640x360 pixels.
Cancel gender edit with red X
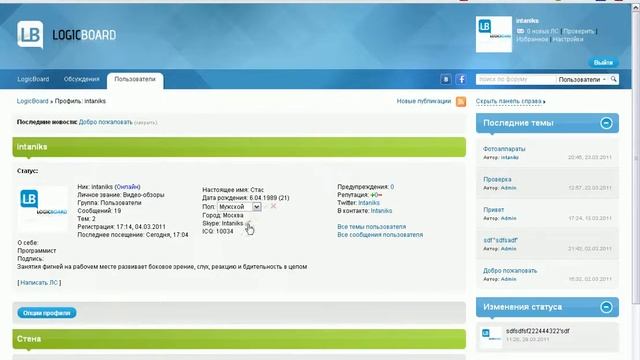273,206
